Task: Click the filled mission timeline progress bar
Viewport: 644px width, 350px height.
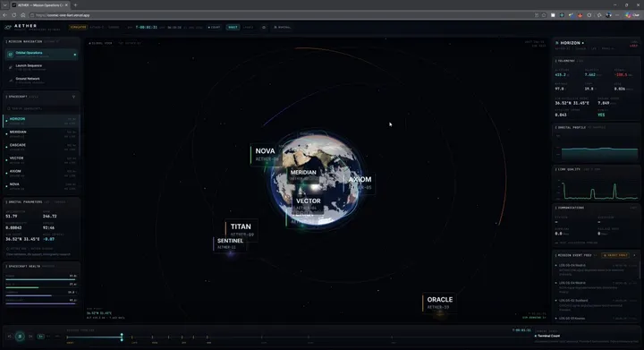Action: [94, 337]
